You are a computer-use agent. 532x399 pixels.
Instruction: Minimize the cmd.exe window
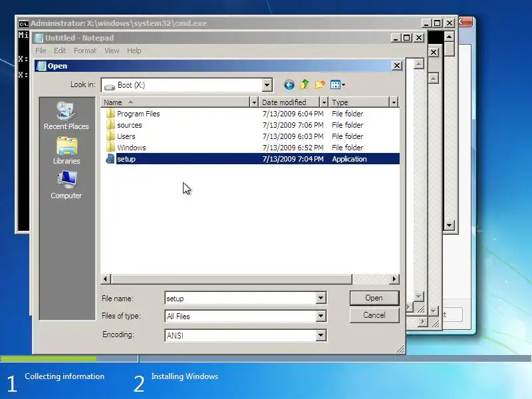pyautogui.click(x=426, y=23)
